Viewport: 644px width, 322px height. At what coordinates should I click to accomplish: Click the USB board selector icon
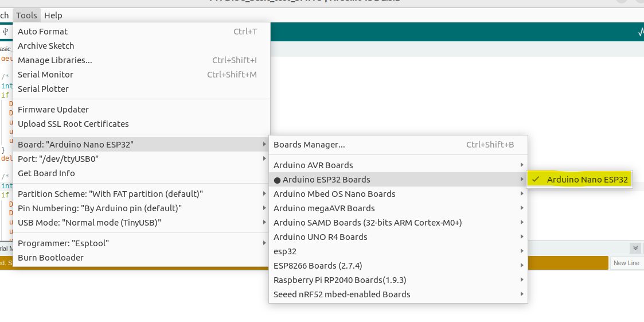(5, 32)
